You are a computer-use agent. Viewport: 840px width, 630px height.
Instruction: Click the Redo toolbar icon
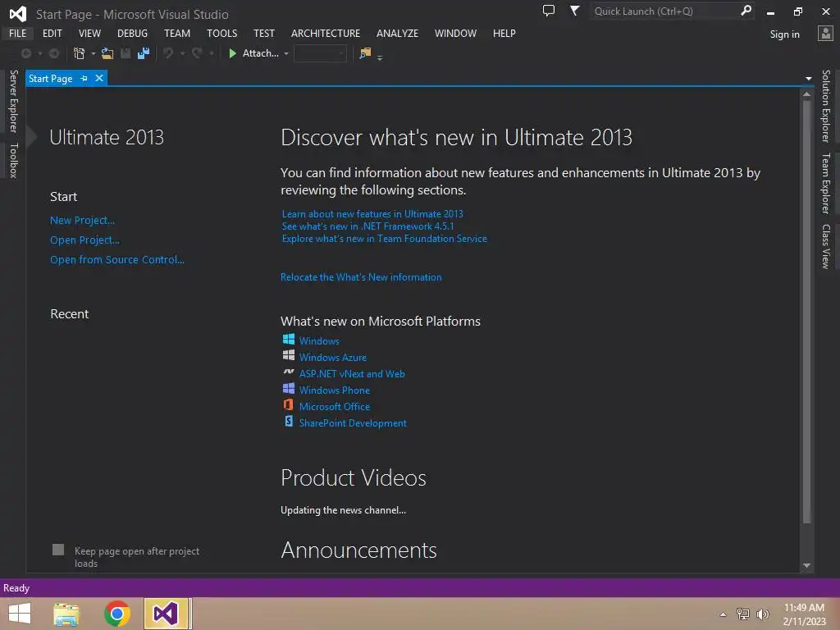tap(197, 53)
